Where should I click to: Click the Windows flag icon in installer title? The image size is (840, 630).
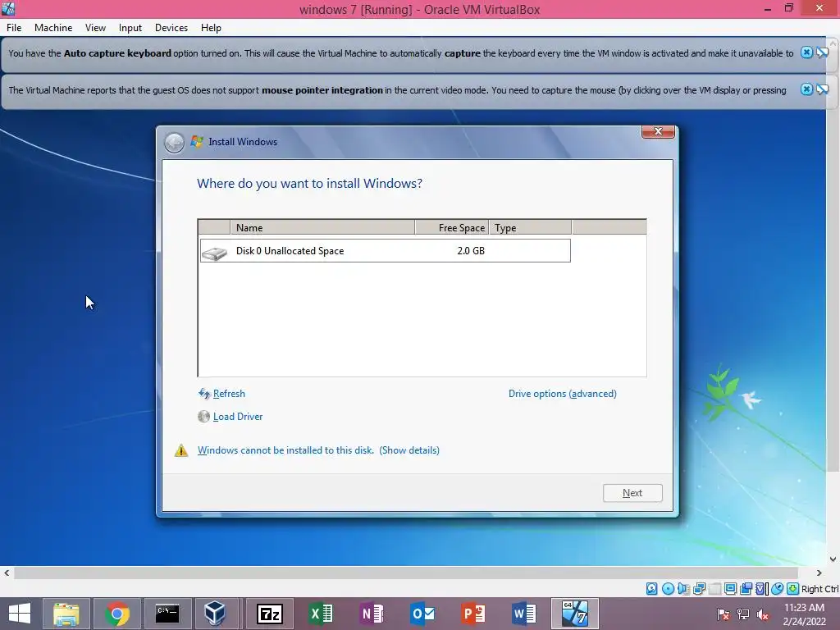point(197,141)
